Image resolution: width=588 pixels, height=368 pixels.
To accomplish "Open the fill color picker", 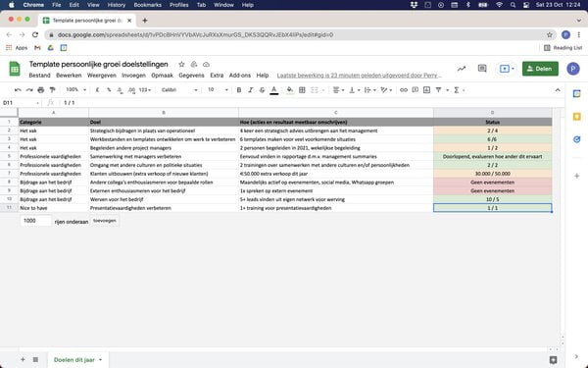I will (x=290, y=90).
